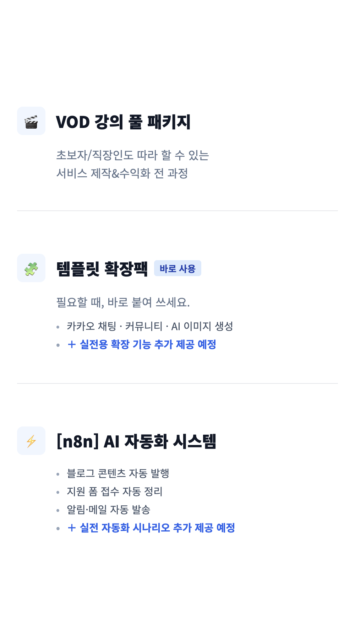355x644 pixels.
Task: Select the VOD 강의 풀 패키지 heading
Action: 123,122
